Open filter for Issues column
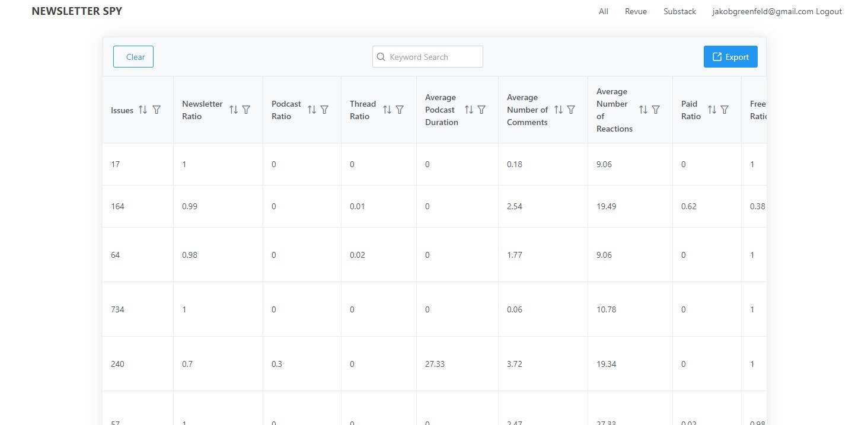Screen dimensions: 868x425 [157, 110]
